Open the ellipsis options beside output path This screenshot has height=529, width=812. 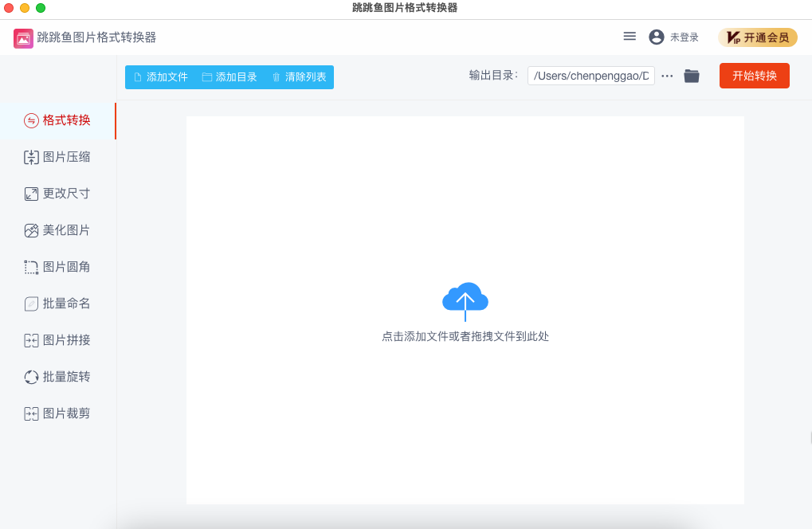(666, 76)
